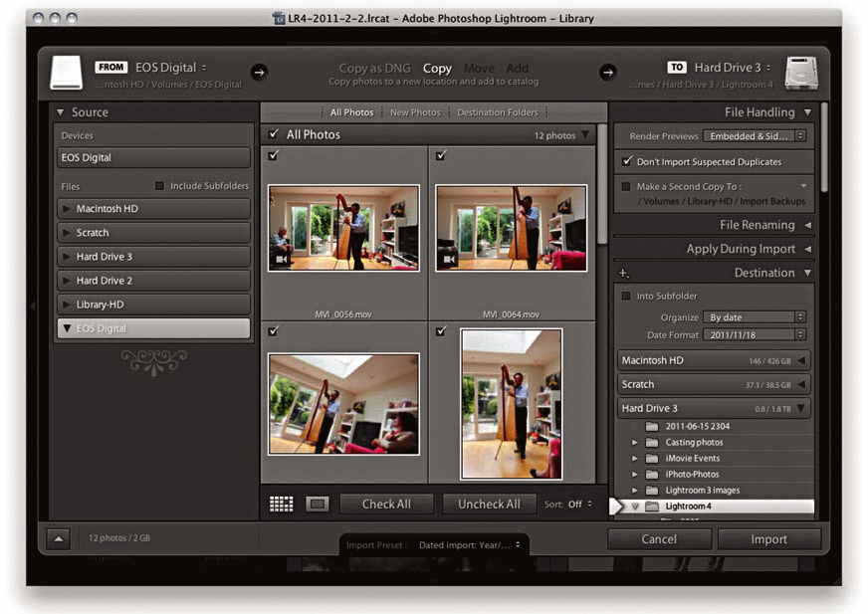Click the plus icon in Destination panel
The image size is (868, 614).
[x=623, y=273]
